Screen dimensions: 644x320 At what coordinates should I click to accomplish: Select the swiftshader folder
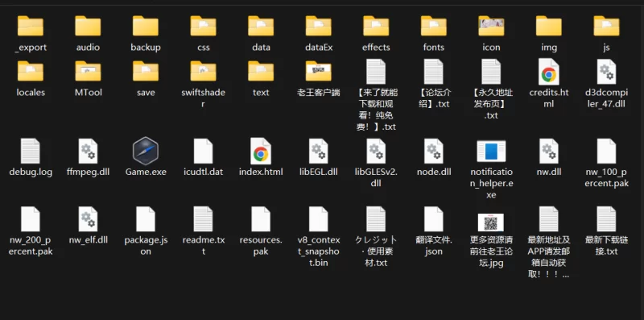pyautogui.click(x=204, y=71)
